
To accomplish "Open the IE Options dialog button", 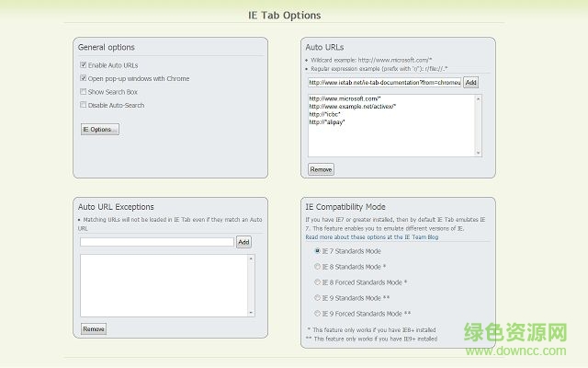I will pos(99,129).
